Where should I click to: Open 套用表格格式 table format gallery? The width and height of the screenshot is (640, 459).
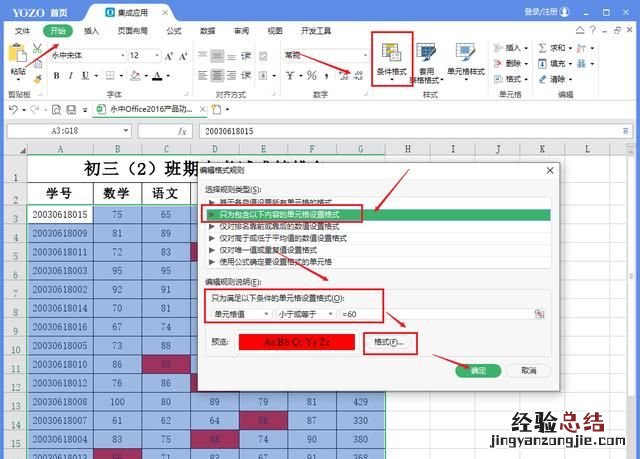pos(426,63)
